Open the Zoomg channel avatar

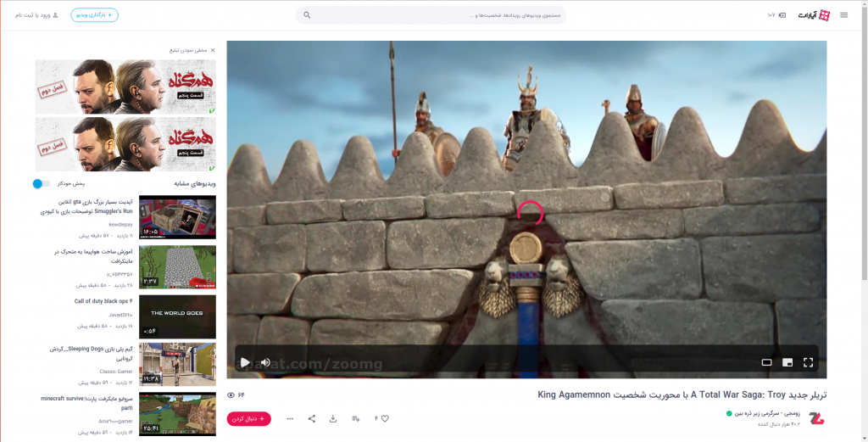click(x=816, y=418)
